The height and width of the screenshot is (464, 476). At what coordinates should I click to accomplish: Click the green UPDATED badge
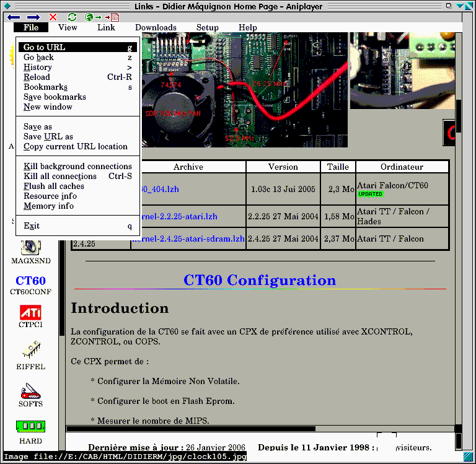point(371,194)
